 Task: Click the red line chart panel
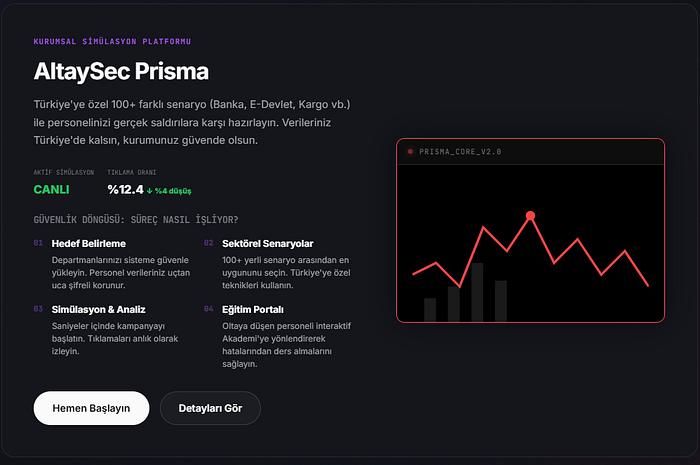pyautogui.click(x=530, y=230)
